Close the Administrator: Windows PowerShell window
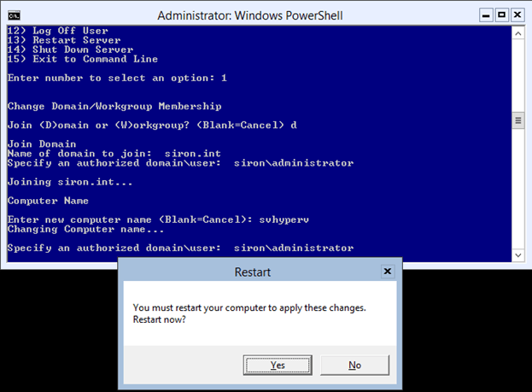Screen dimensions: 532x392 point(517,15)
